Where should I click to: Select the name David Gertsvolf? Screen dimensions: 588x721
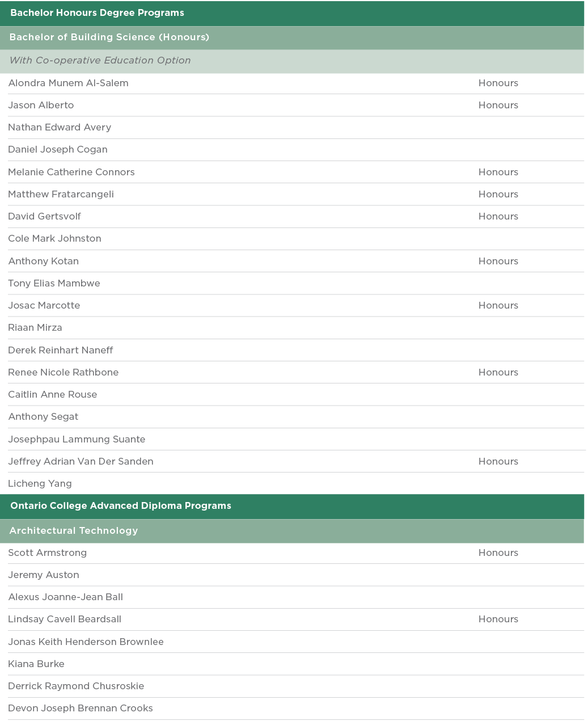(45, 217)
